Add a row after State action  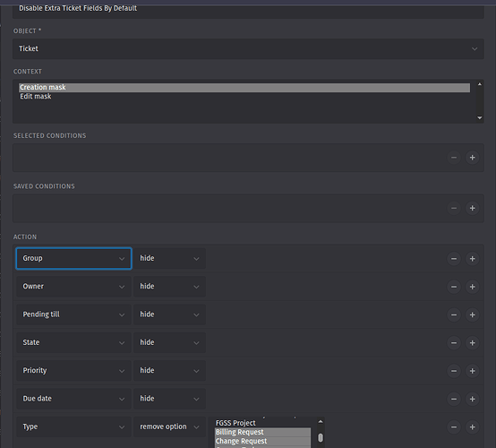473,342
